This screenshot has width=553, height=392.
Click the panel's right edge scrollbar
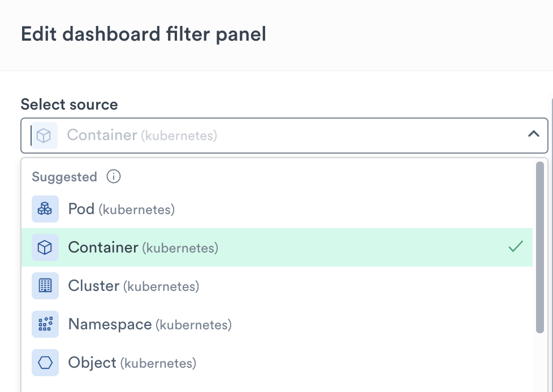point(551,226)
